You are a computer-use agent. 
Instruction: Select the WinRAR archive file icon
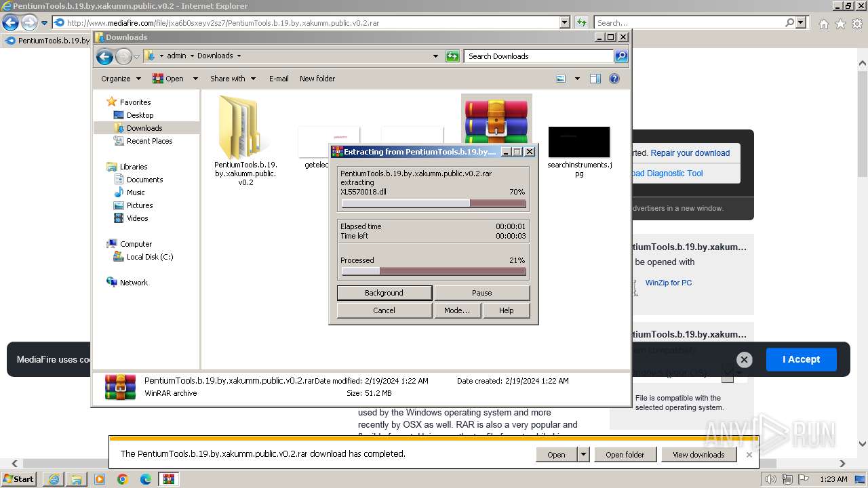click(x=496, y=119)
